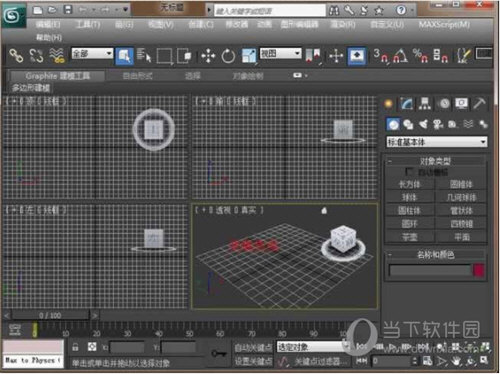
Task: Select the Geometry category sphere icon
Action: [394, 124]
